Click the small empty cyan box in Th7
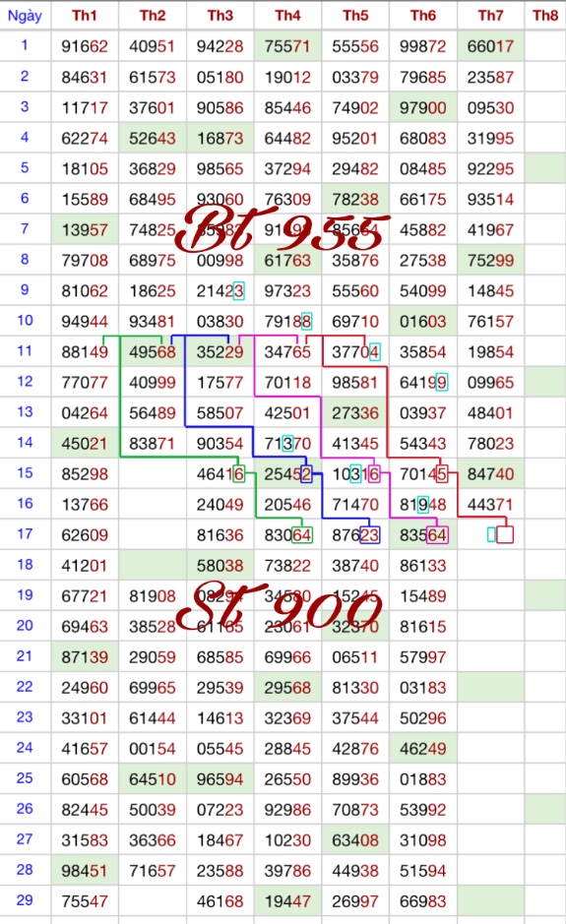Screen dimensions: 566x924 coord(491,534)
